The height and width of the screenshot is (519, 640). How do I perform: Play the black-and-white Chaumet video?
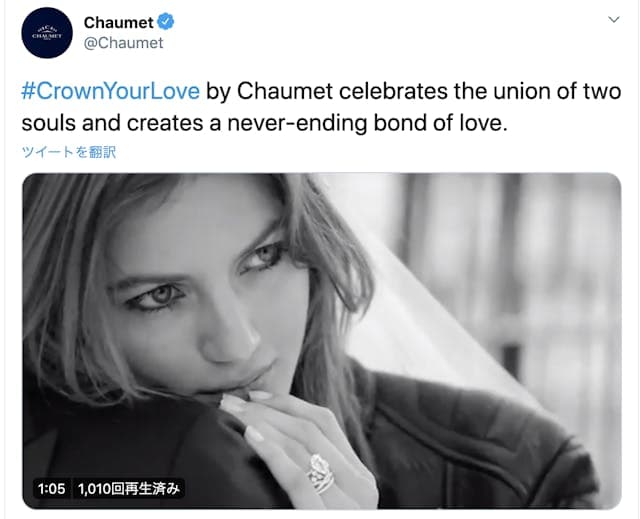321,340
